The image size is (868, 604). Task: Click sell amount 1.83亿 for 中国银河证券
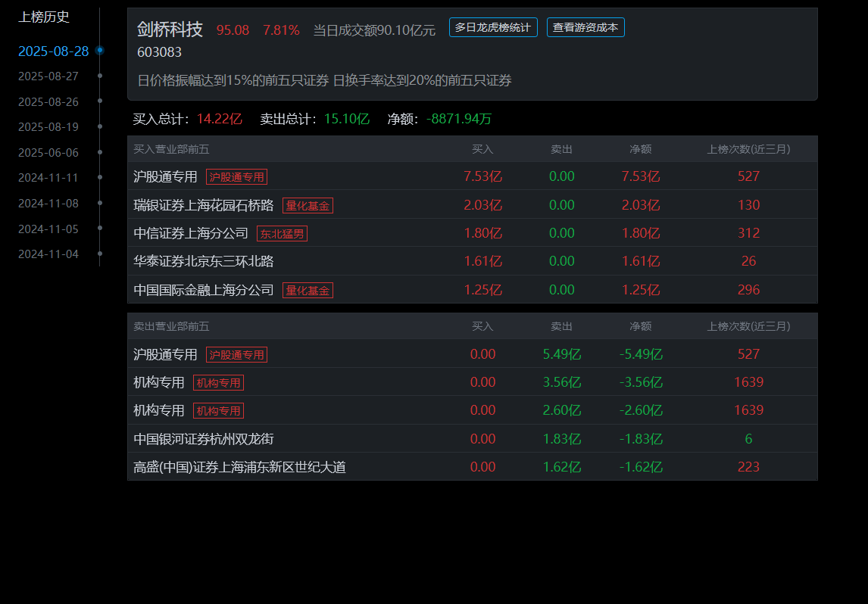pyautogui.click(x=562, y=439)
